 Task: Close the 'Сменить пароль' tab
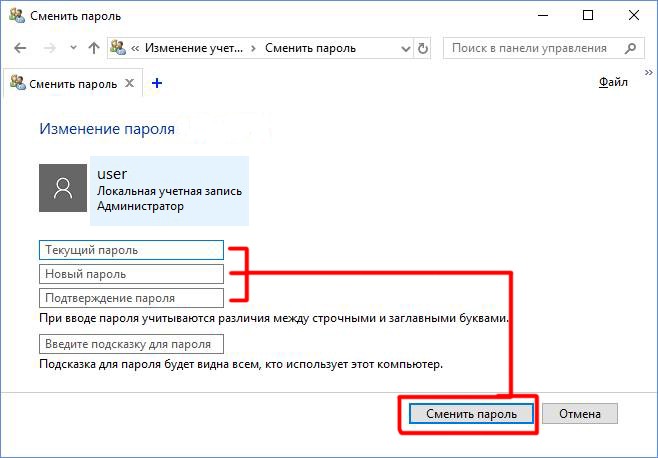(x=130, y=83)
